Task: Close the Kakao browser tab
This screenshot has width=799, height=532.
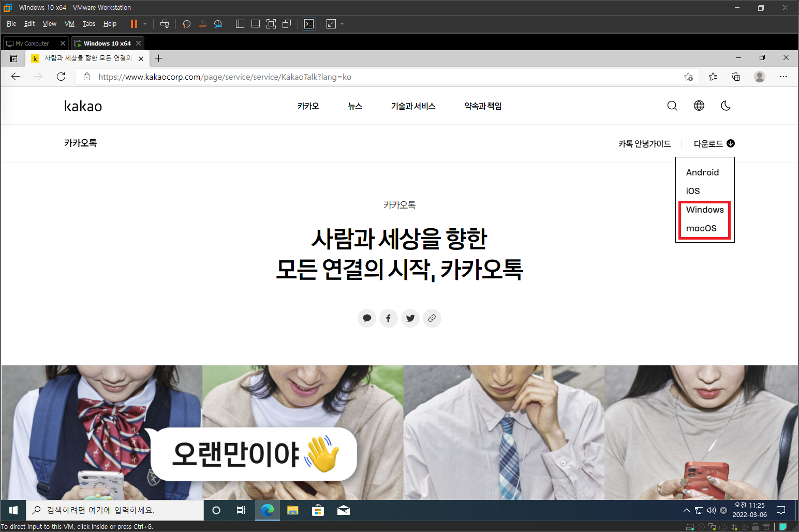Action: pyautogui.click(x=141, y=58)
